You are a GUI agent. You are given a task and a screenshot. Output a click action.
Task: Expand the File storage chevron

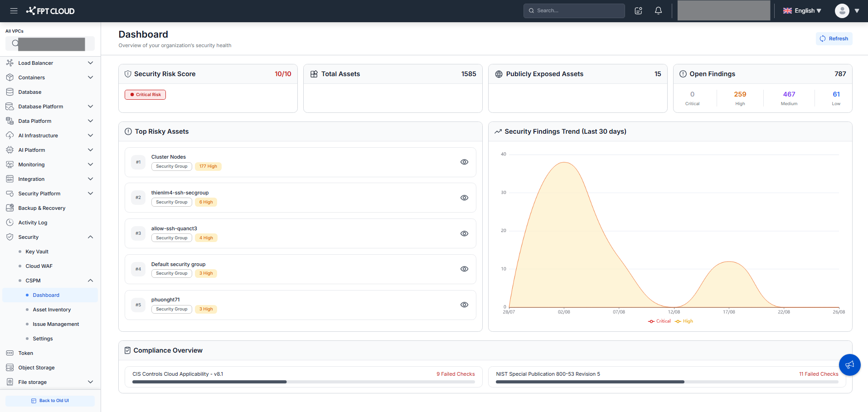(90, 382)
